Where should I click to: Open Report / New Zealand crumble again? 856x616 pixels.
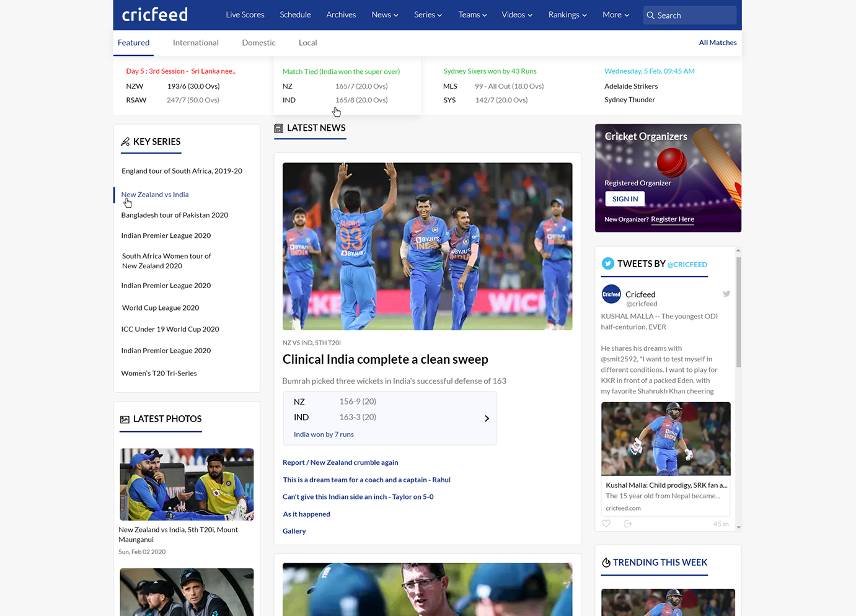point(340,463)
